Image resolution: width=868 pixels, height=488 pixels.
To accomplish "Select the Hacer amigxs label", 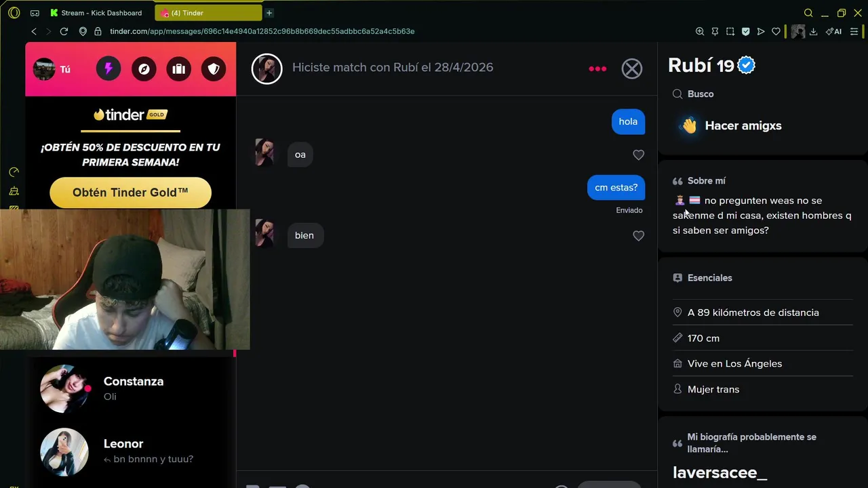I will 743,125.
